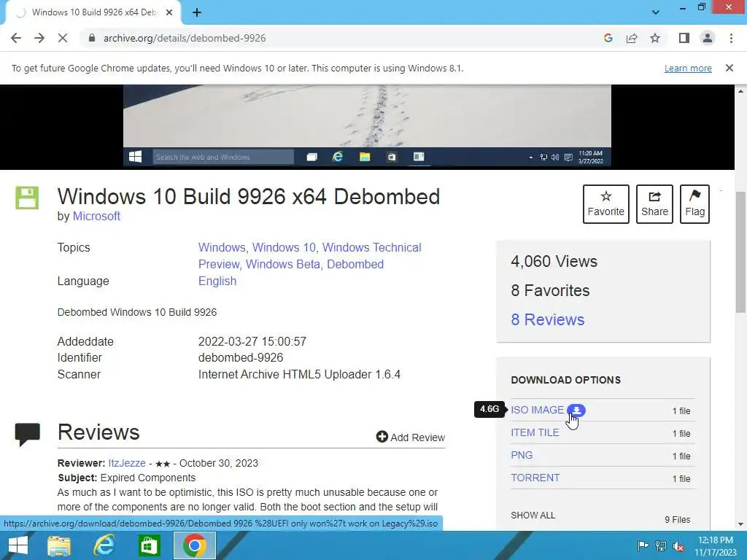Open Learn more link about Chrome updates
747x560 pixels.
688,68
